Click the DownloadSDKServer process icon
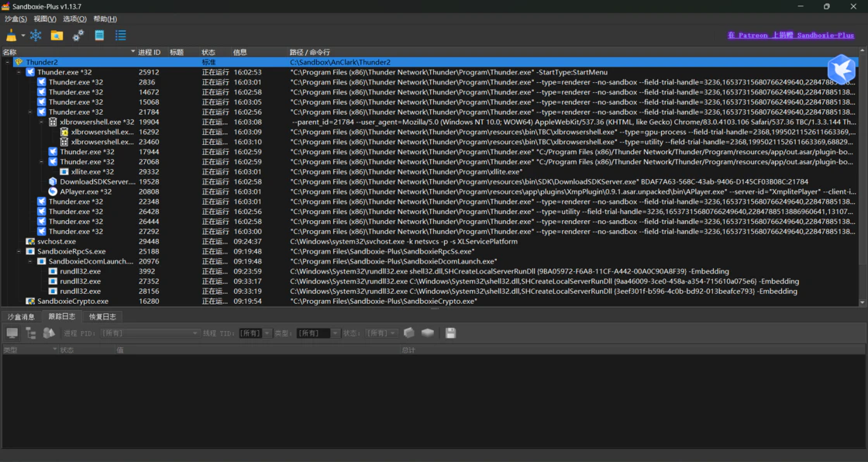 click(53, 181)
